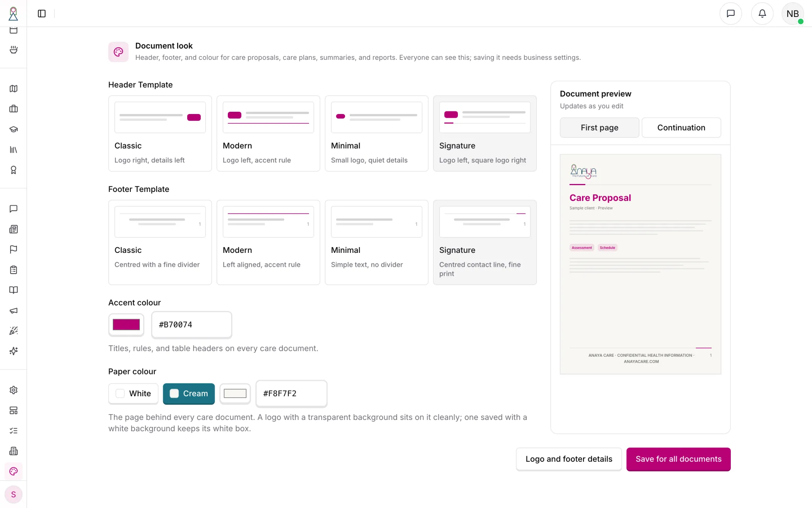This screenshot has width=812, height=508.
Task: Open the open book icon in sidebar
Action: point(14,290)
